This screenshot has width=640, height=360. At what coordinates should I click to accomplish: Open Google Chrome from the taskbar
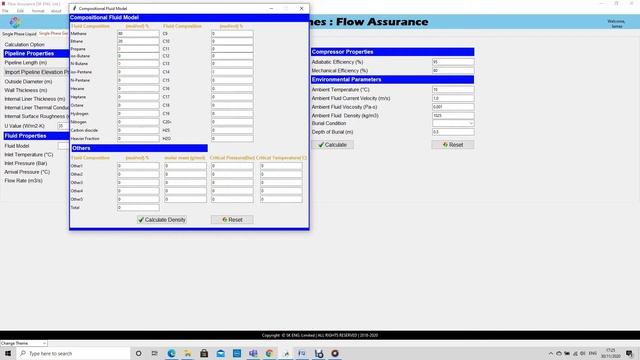pos(269,353)
